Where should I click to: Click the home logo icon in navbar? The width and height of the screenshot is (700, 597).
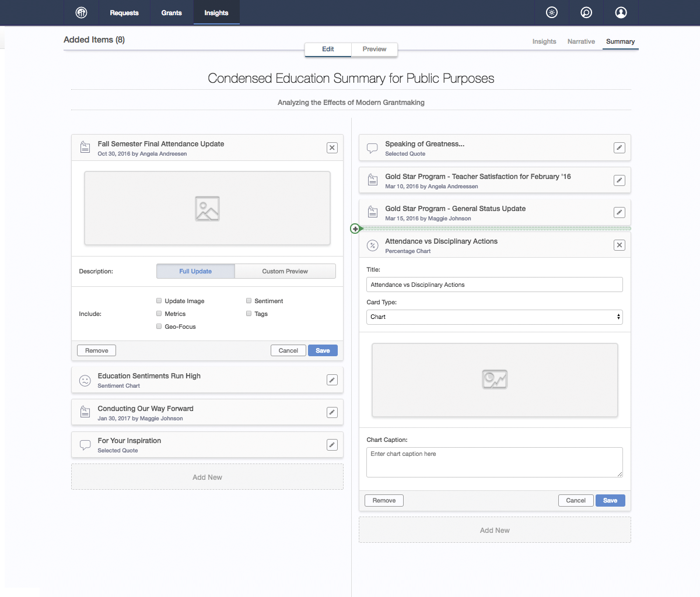(x=82, y=13)
